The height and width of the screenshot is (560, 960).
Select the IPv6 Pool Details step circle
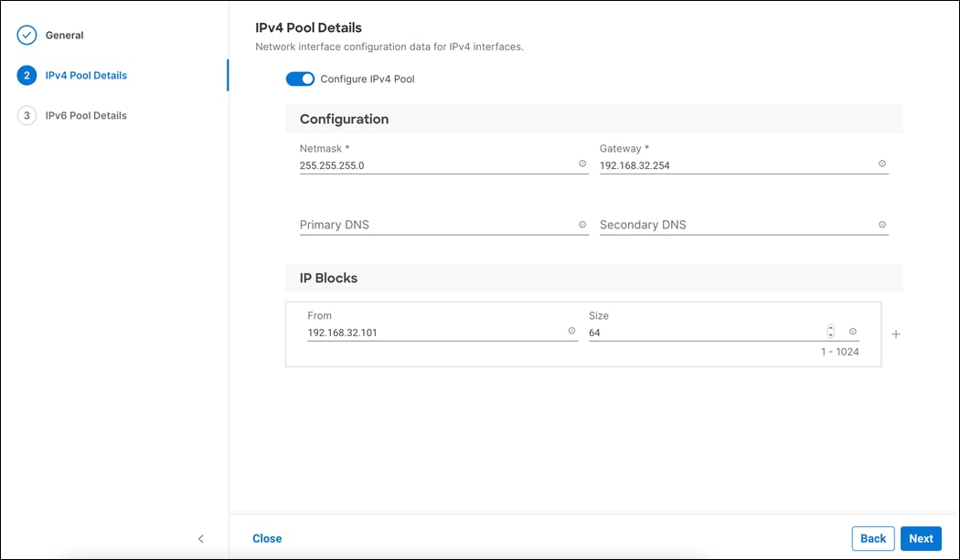(x=26, y=115)
